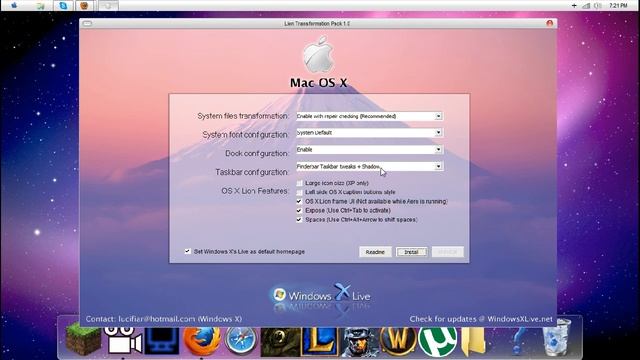The height and width of the screenshot is (360, 640).
Task: Click the plus tray icon near clock
Action: 574,6
